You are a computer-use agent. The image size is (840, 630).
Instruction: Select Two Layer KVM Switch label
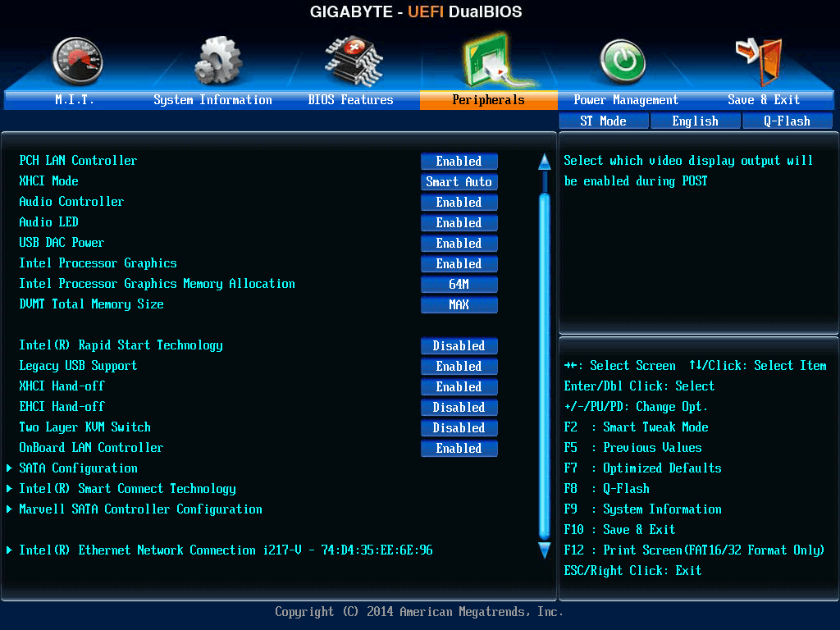click(x=85, y=427)
